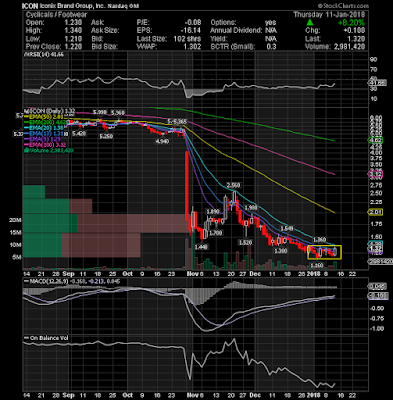Click the yellow 2.01 EMA axis marker

[375, 212]
